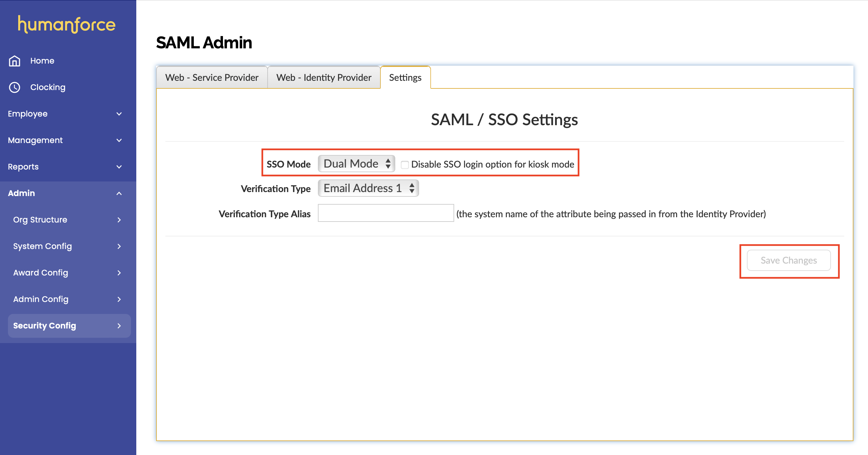Screen dimensions: 868x455
Task: Switch to the Web - Identity Provider tab
Action: coord(324,77)
